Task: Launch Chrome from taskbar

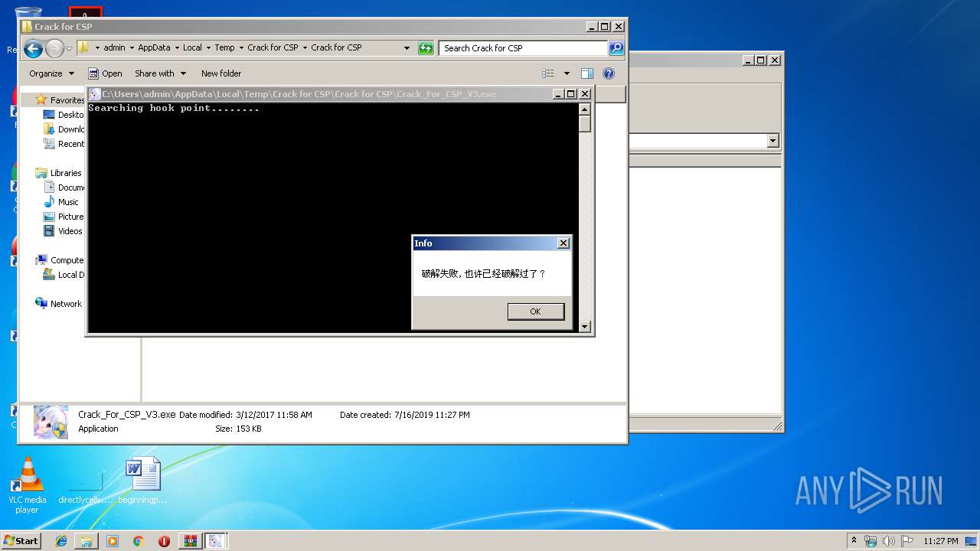Action: pyautogui.click(x=138, y=541)
